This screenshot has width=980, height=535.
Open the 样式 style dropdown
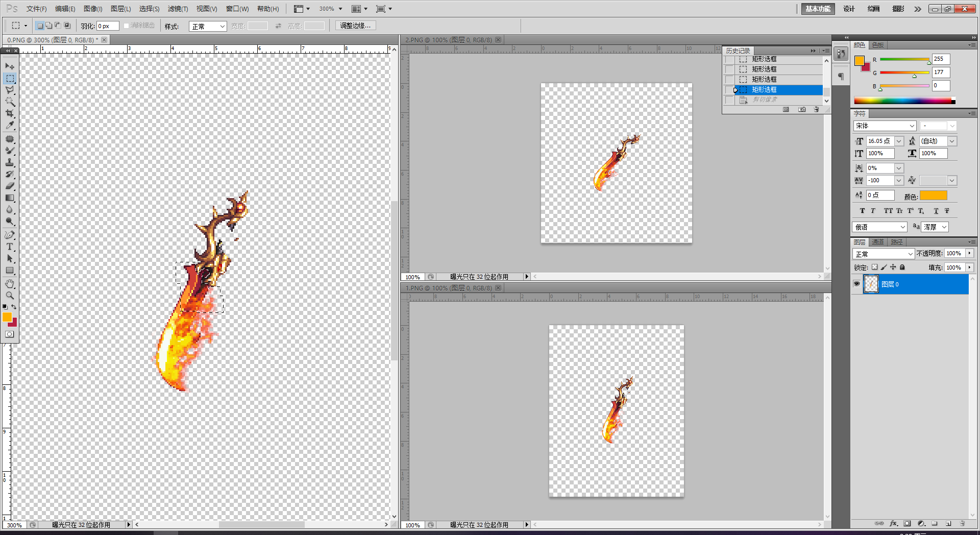(208, 26)
